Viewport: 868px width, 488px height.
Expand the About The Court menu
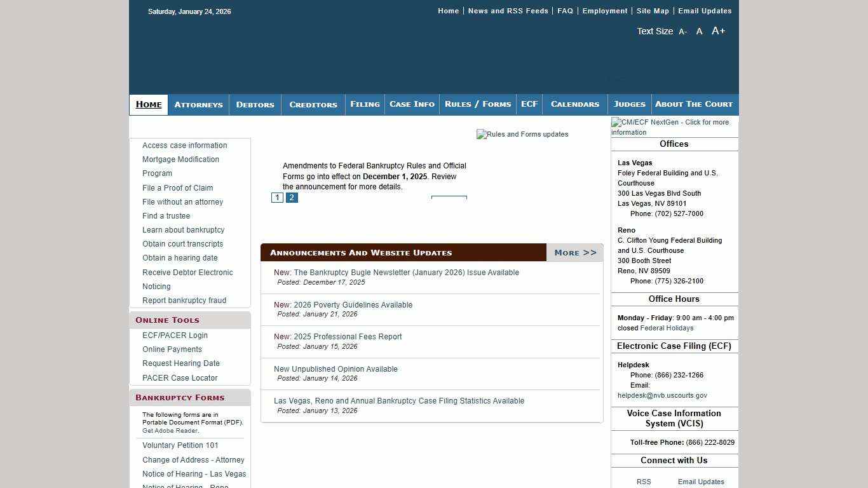(693, 104)
